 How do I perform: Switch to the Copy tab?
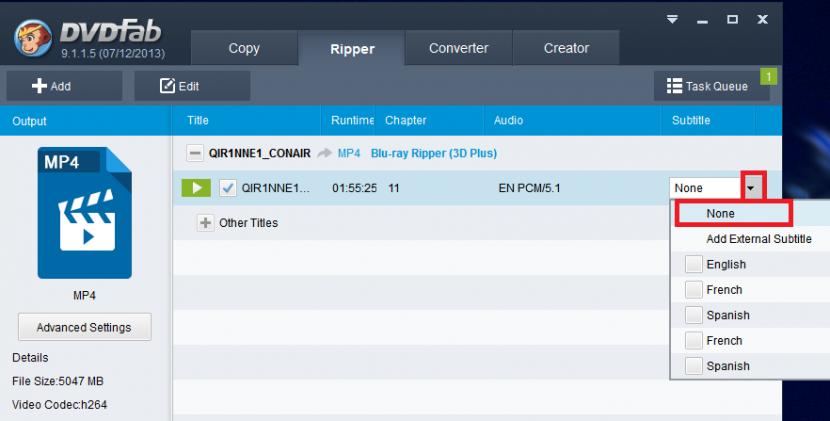pos(244,48)
